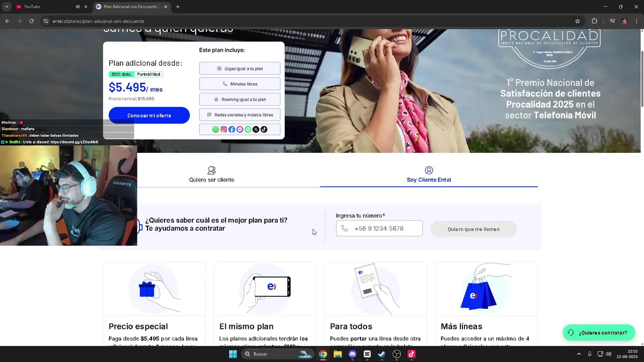This screenshot has height=362, width=644.
Task: Click the Discord link in the chat overlay
Action: click(x=74, y=142)
